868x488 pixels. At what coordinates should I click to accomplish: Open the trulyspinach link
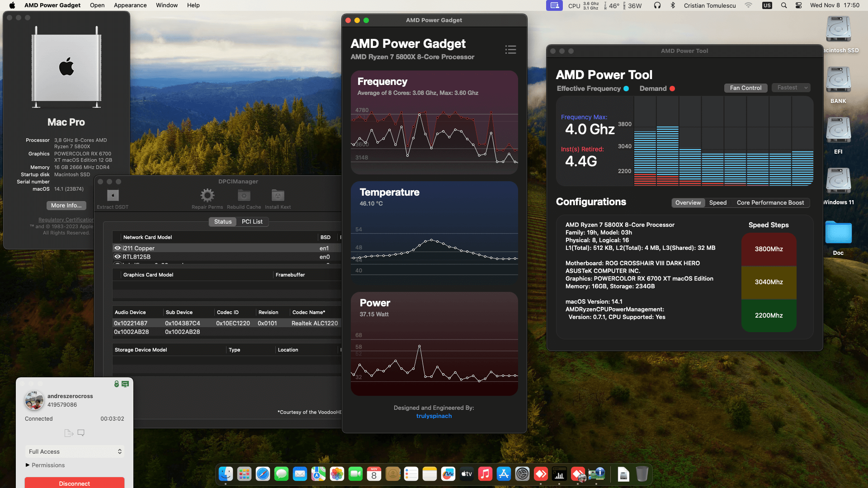coord(434,416)
